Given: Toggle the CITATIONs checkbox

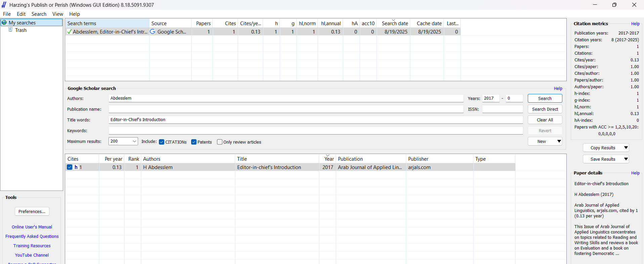Looking at the screenshot, I should [x=162, y=142].
